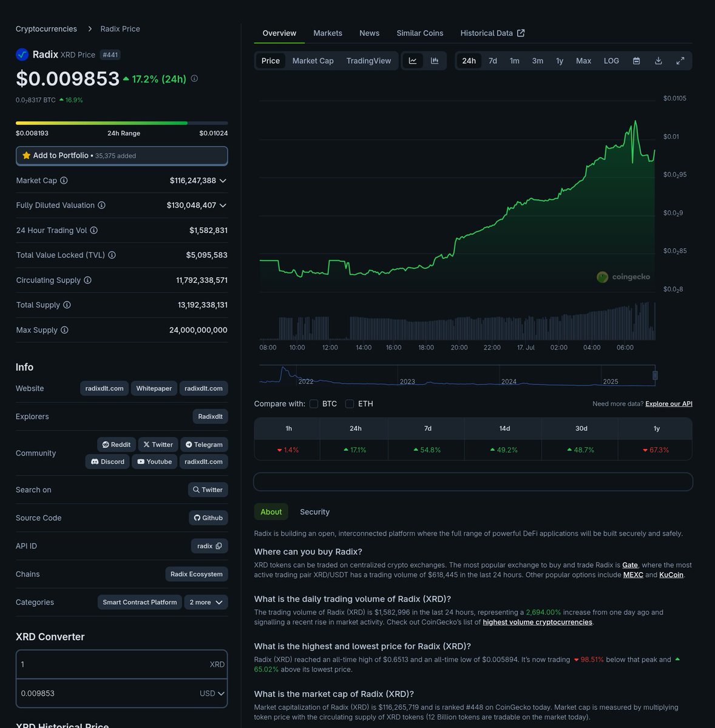
Task: Open the Gate exchange link
Action: [630, 565]
